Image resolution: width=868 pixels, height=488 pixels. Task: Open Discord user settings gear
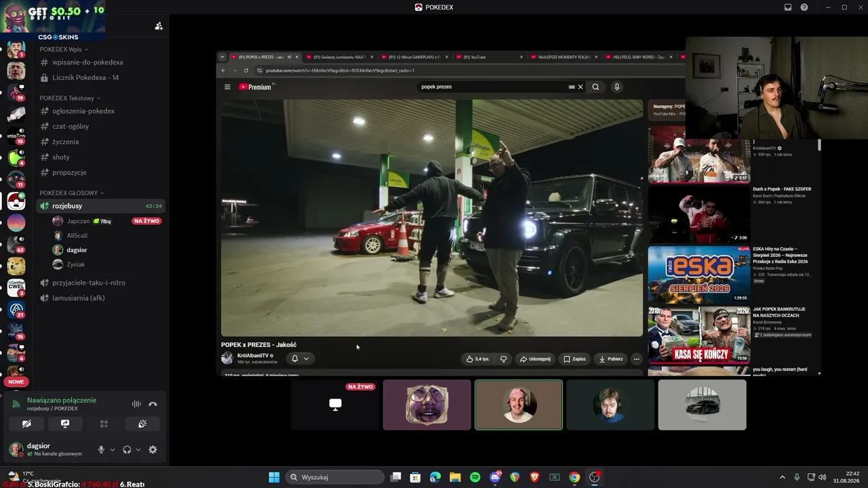pos(153,449)
